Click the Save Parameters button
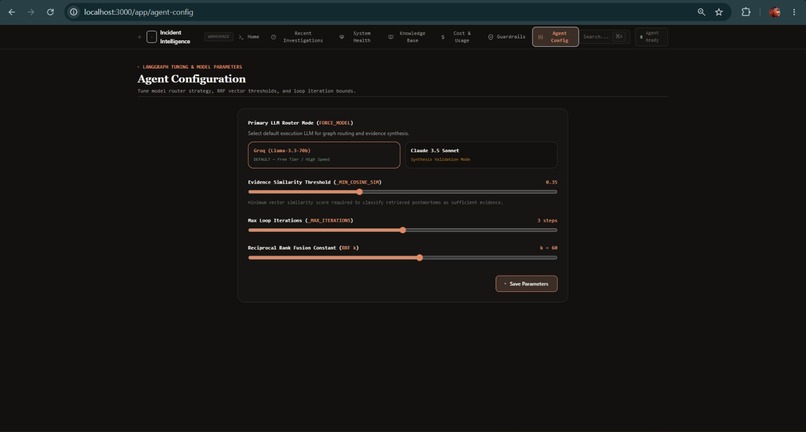806x432 pixels. (526, 284)
